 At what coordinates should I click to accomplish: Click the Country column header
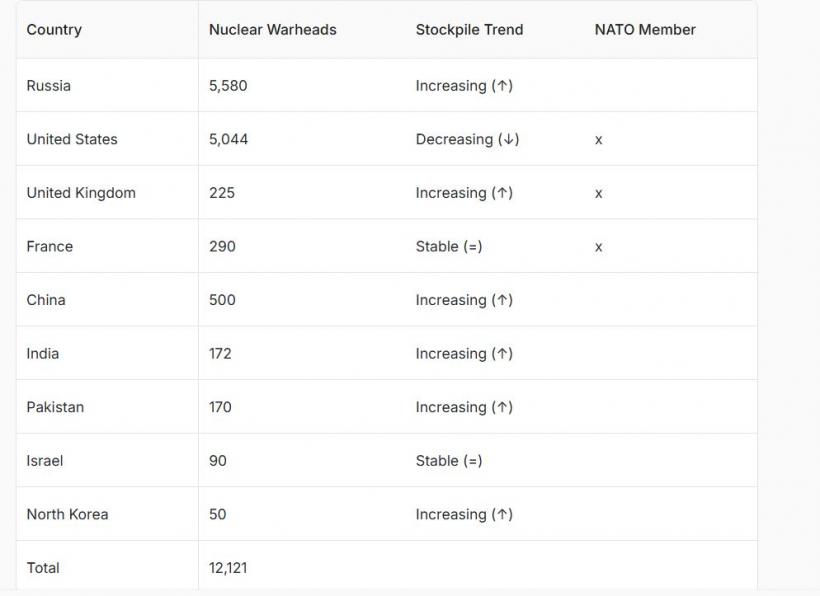54,30
